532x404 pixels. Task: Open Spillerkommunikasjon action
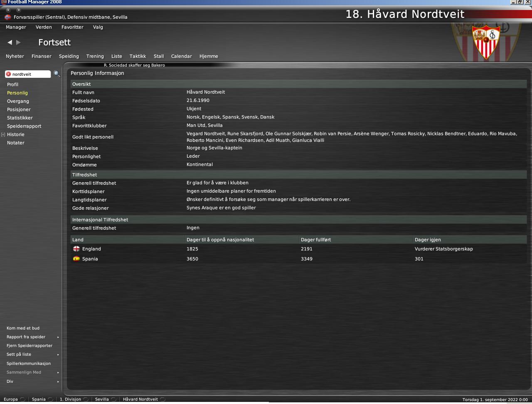[x=29, y=364]
